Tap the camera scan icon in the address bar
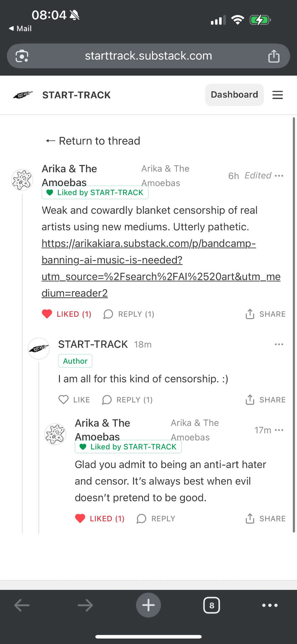297x644 pixels. pyautogui.click(x=22, y=56)
